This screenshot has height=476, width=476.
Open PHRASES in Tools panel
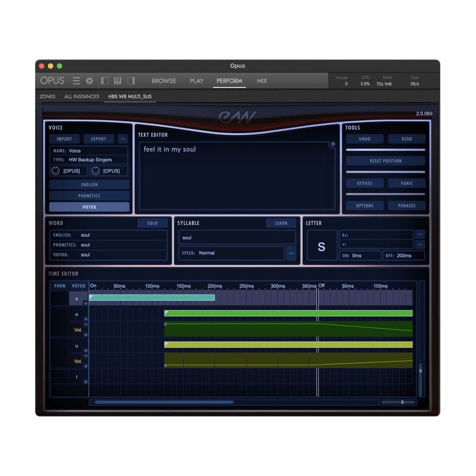[407, 206]
